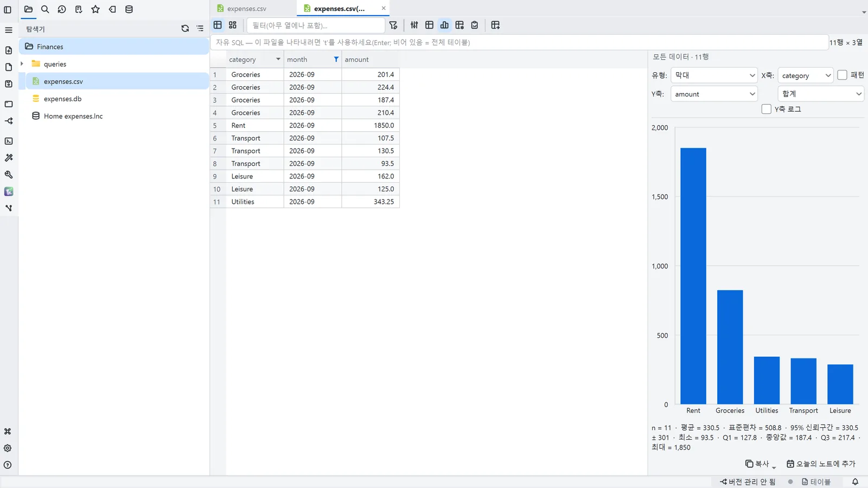Open the X축 category dropdown
The height and width of the screenshot is (488, 868).
tap(805, 75)
